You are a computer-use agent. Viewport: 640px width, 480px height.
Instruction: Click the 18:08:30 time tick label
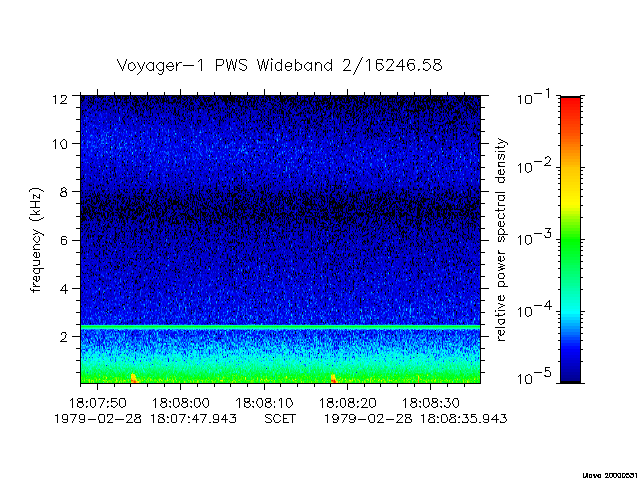pos(431,403)
